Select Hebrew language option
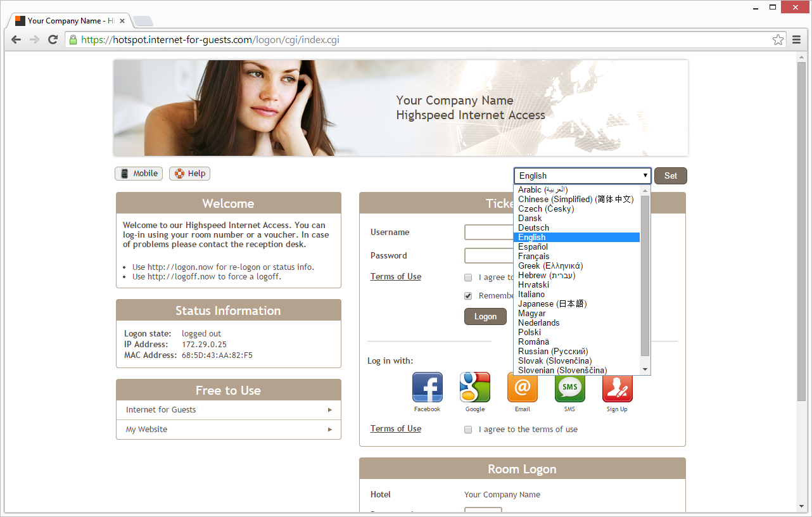Image resolution: width=812 pixels, height=517 pixels. pos(576,276)
